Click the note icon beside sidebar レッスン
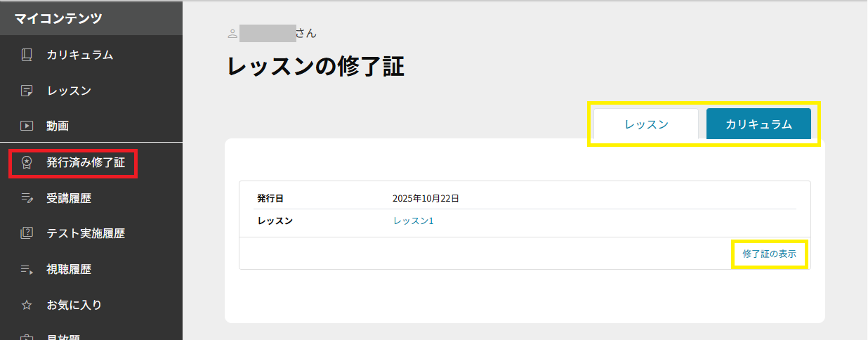The image size is (868, 340). point(27,91)
